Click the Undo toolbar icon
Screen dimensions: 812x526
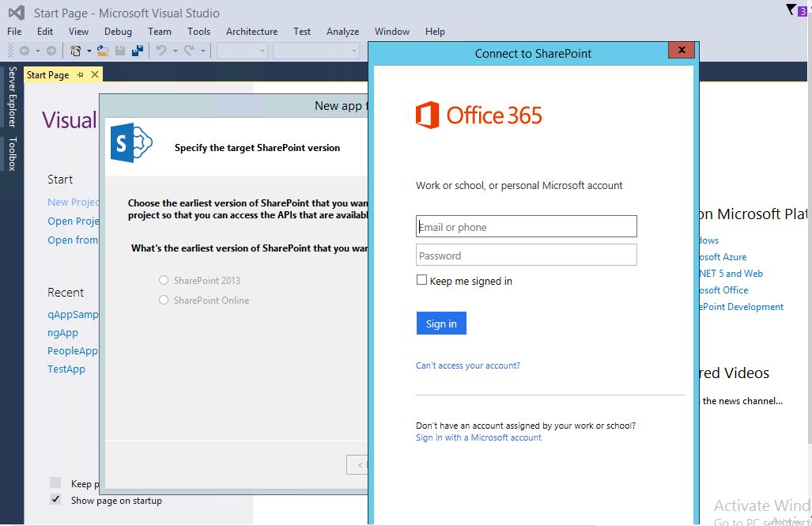(x=161, y=51)
